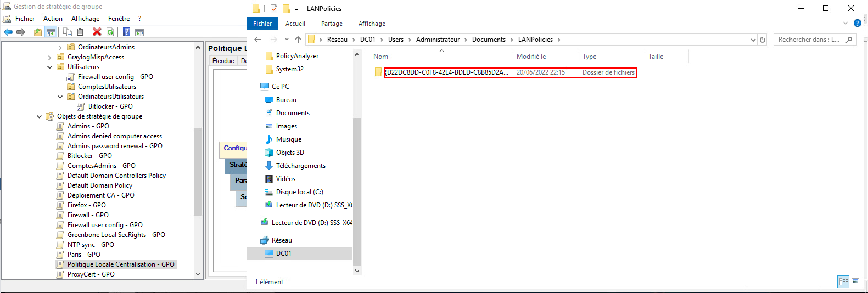Collapse Objets de stratégie de groupe node
This screenshot has height=293, width=868.
click(x=40, y=116)
